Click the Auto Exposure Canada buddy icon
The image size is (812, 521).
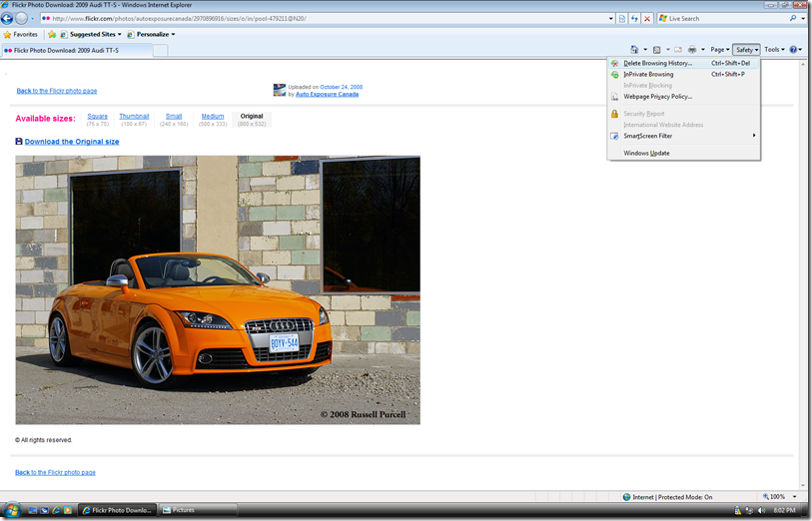[279, 90]
